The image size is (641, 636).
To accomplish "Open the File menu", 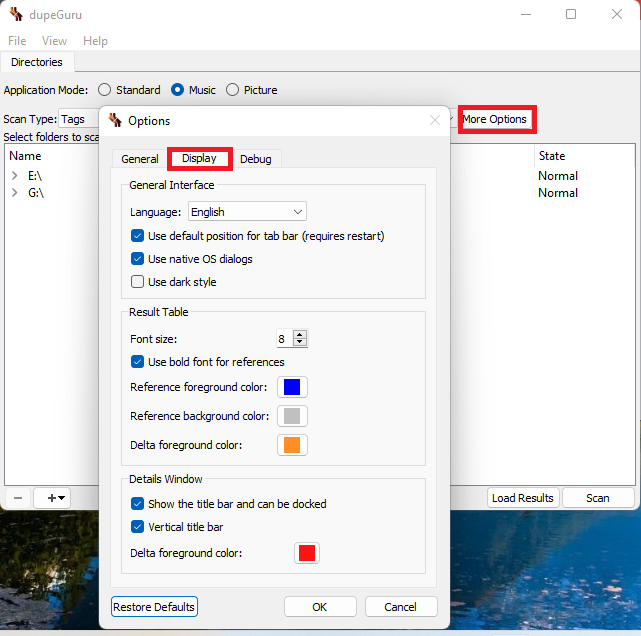I will click(17, 41).
